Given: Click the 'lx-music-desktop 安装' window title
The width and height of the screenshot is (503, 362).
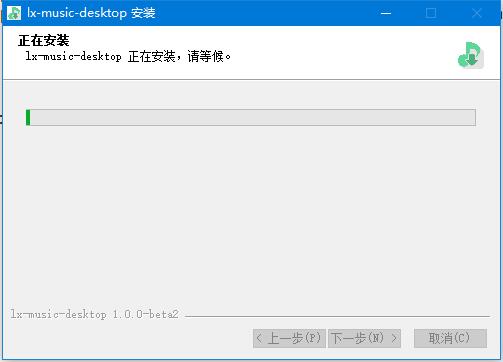Looking at the screenshot, I should [x=91, y=13].
